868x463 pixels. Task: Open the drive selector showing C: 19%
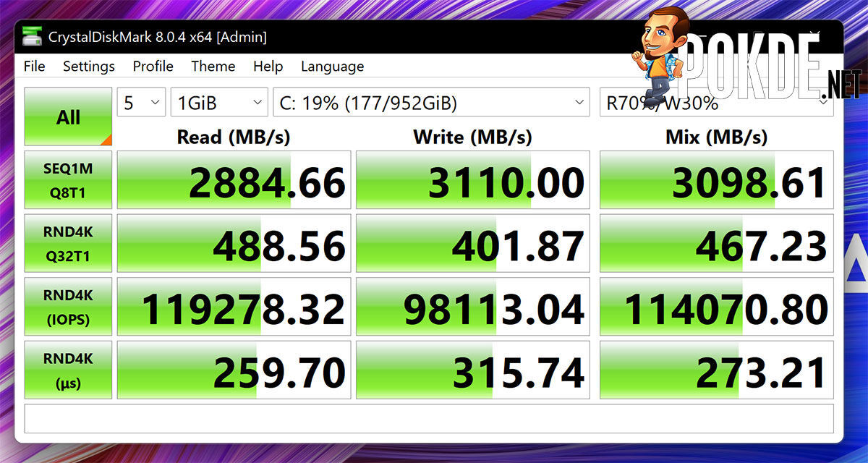point(431,103)
